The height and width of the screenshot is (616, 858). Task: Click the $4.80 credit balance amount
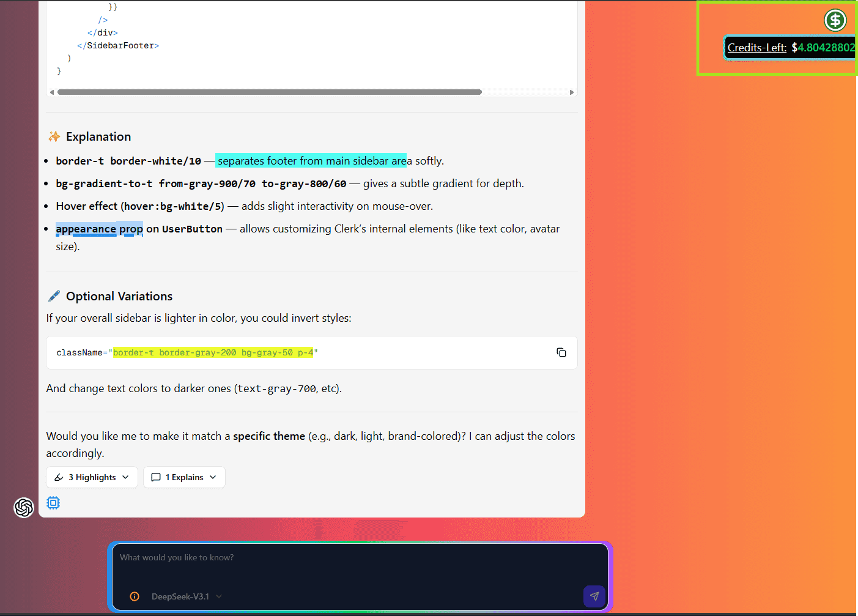pyautogui.click(x=823, y=48)
